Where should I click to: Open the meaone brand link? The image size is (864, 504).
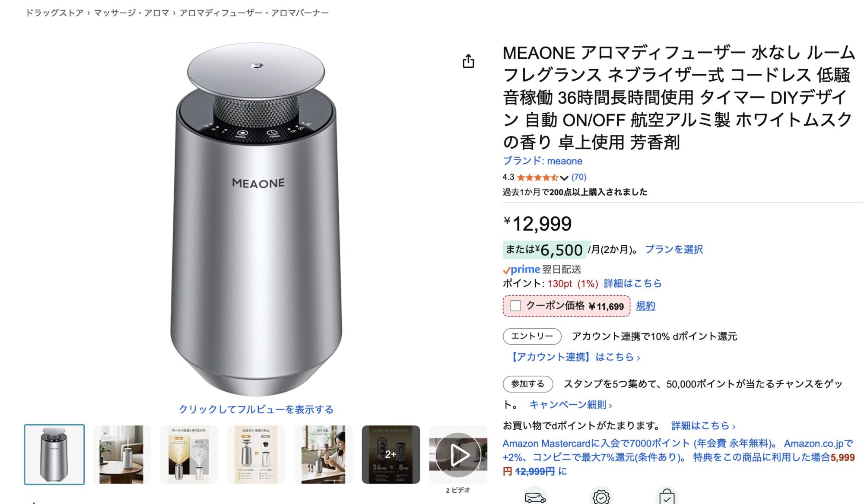[542, 161]
